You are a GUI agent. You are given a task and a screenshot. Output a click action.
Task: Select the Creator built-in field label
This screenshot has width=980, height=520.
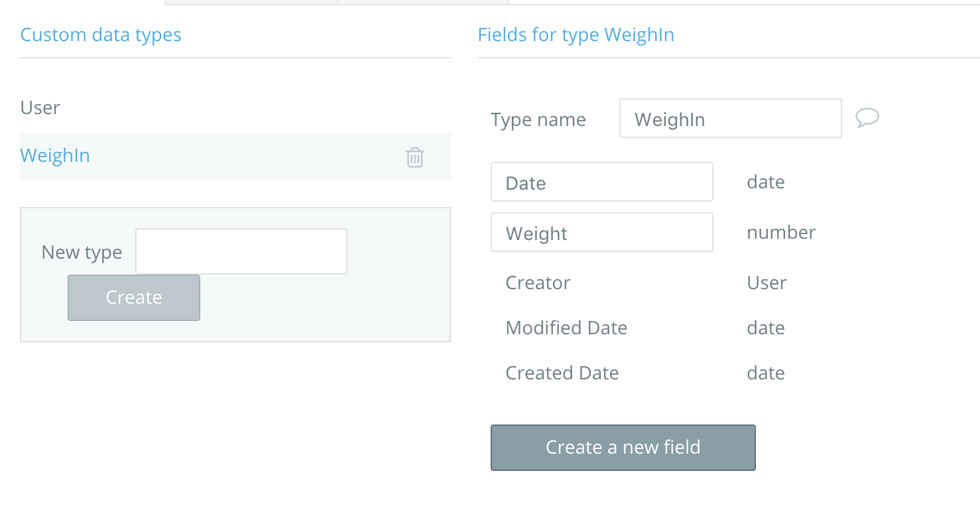[x=538, y=283]
